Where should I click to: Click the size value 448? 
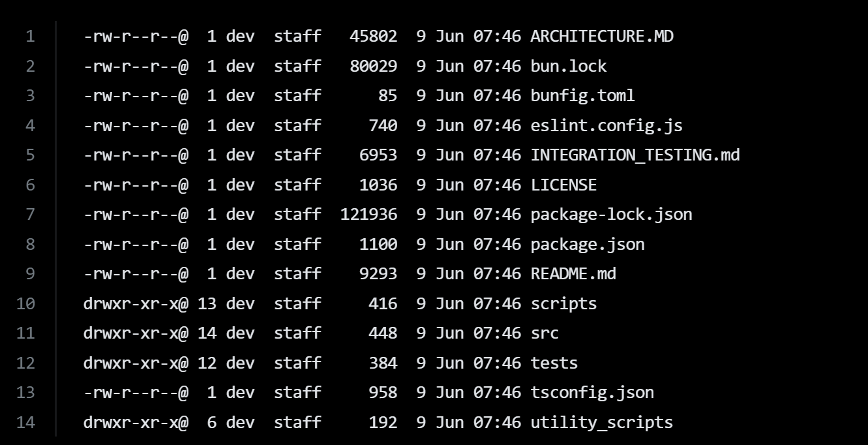point(383,333)
